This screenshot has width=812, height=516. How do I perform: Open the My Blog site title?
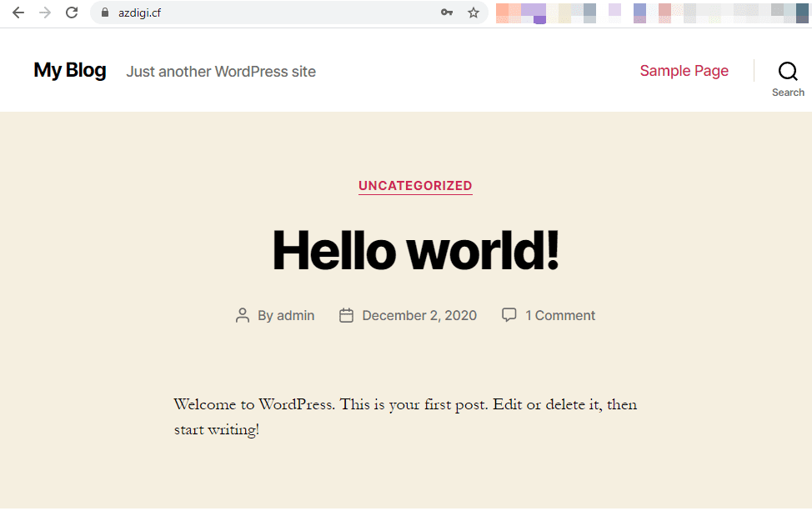(x=70, y=70)
